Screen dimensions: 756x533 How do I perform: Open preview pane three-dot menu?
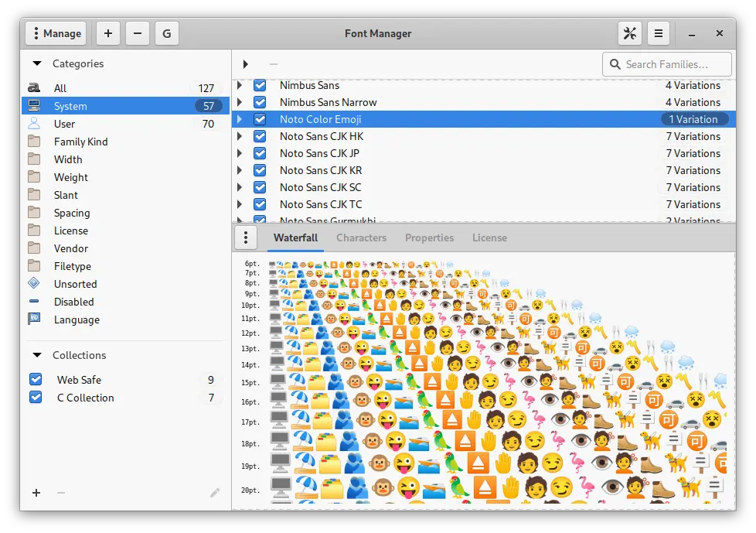[x=245, y=237]
